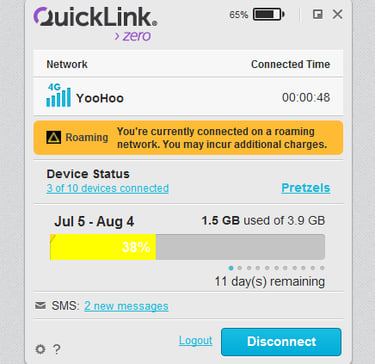Image resolution: width=375 pixels, height=364 pixels.
Task: Click the QuickLink zero logo
Action: coord(95,24)
